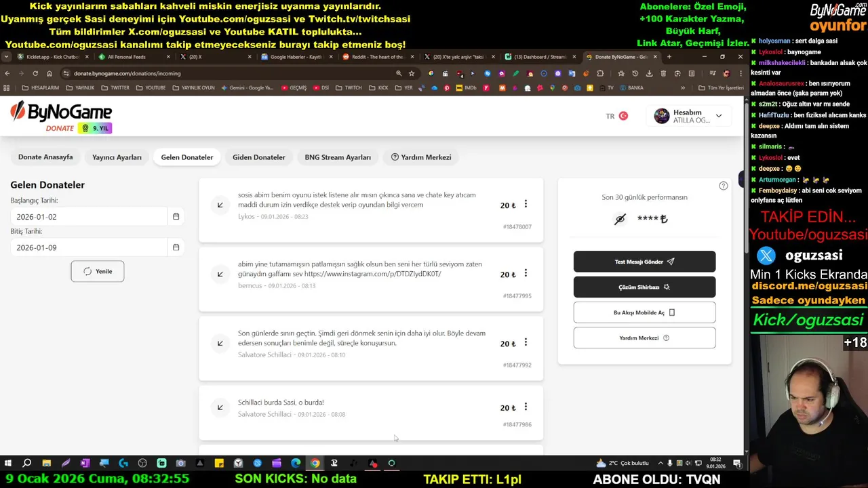
Task: Click incoming arrow icon on berncus donation
Action: click(220, 274)
